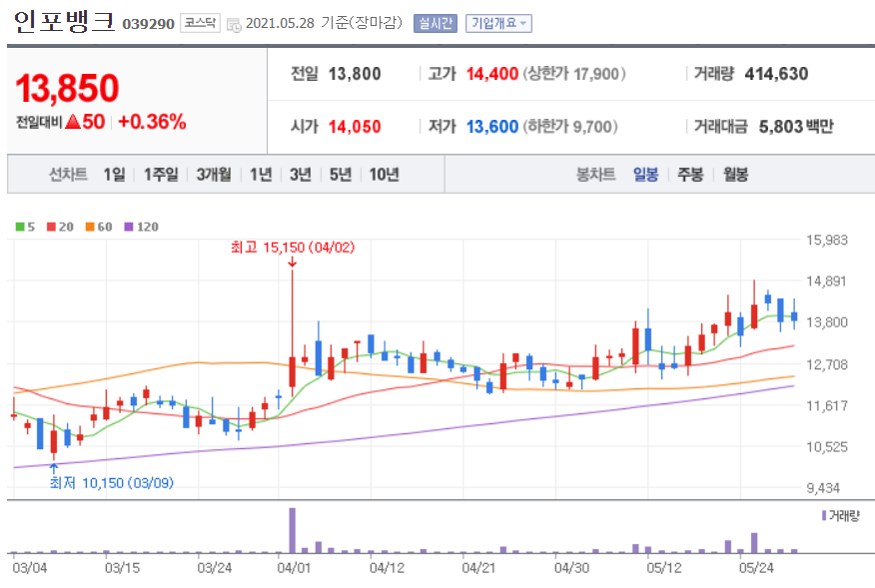
Task: Click the 고가 14,400 value
Action: coord(492,74)
